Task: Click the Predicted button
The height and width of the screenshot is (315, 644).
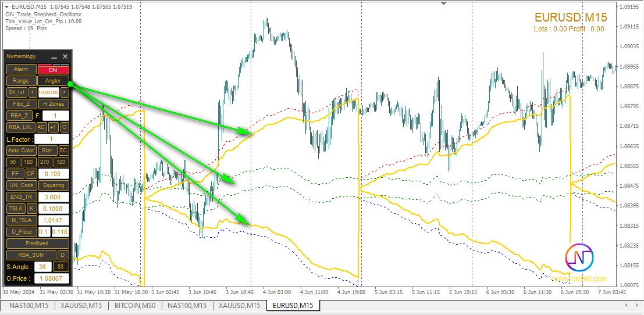Action: [x=37, y=244]
